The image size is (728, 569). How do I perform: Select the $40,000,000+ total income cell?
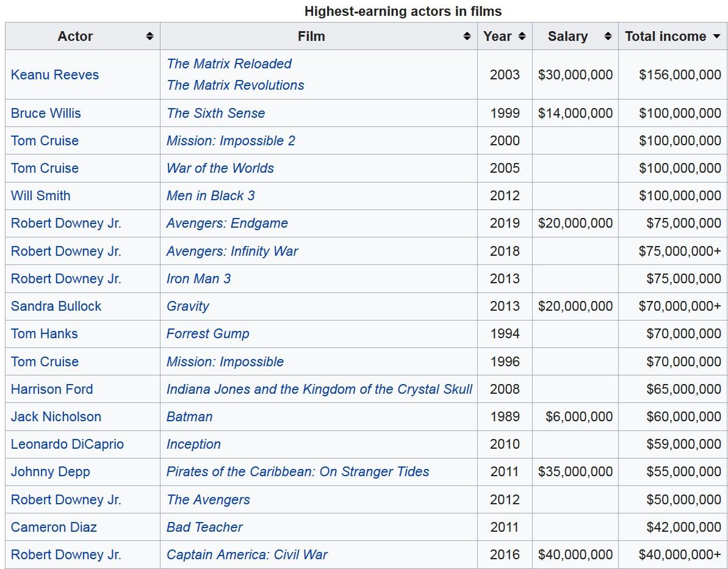(672, 554)
